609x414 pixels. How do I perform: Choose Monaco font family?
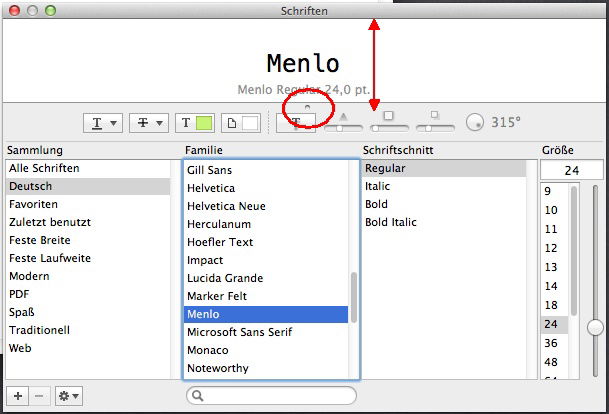pos(266,350)
